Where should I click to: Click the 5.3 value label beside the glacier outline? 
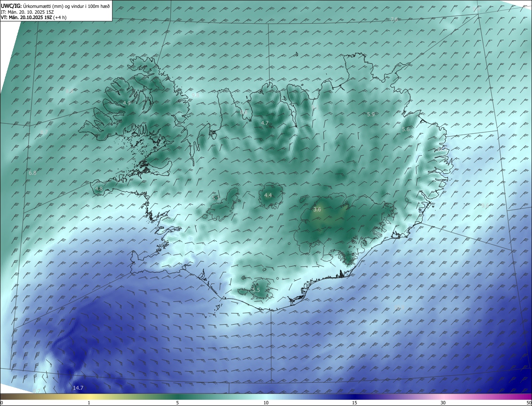216,198
